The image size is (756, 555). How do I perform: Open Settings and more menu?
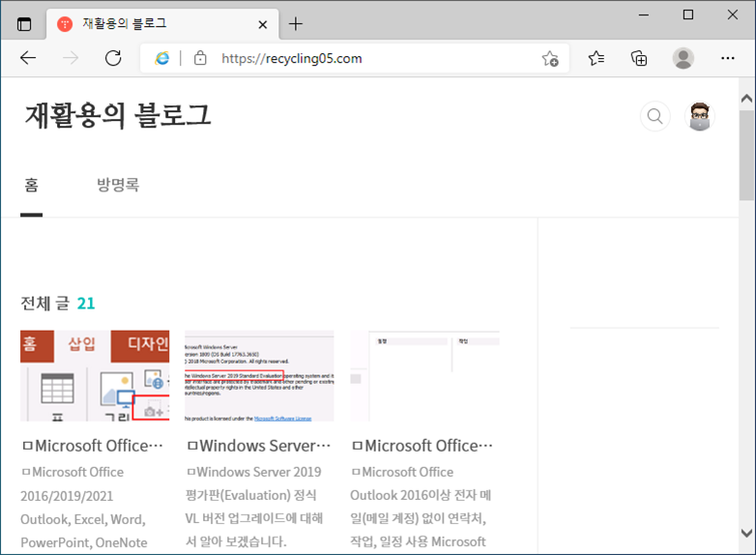(x=728, y=58)
